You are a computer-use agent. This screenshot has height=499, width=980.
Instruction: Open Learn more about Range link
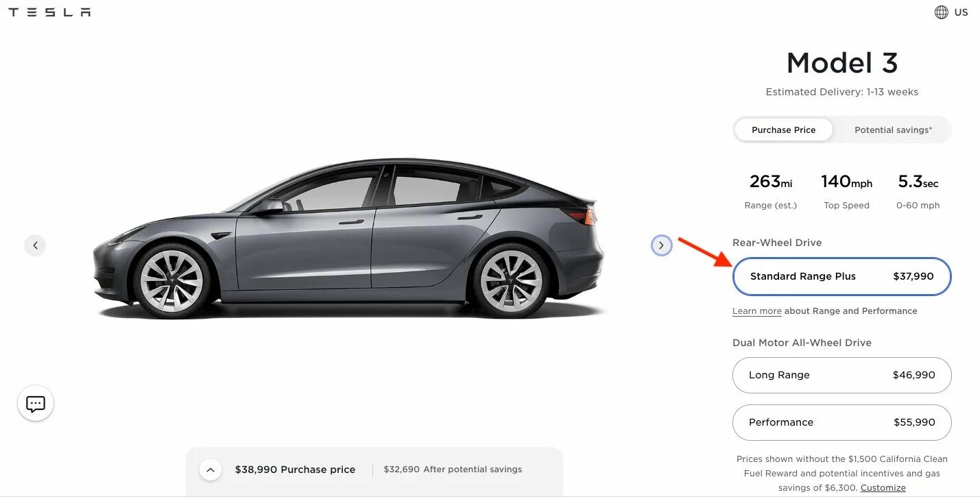point(757,311)
